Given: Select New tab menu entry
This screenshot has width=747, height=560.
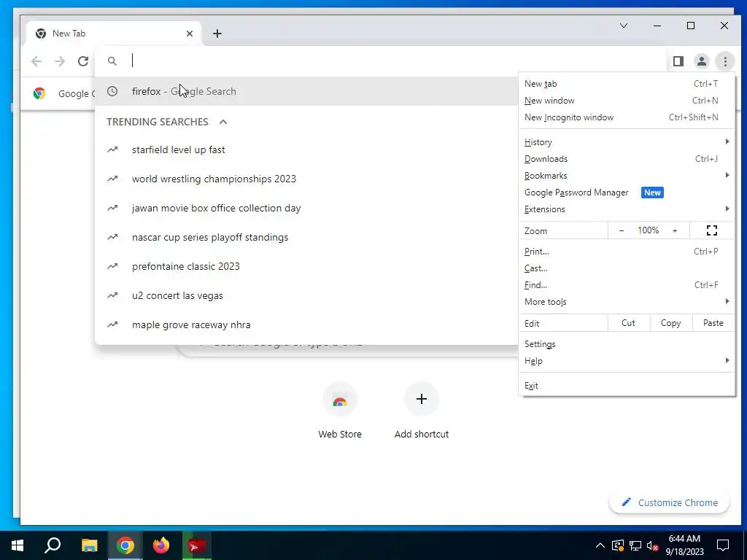Looking at the screenshot, I should click(x=627, y=84).
